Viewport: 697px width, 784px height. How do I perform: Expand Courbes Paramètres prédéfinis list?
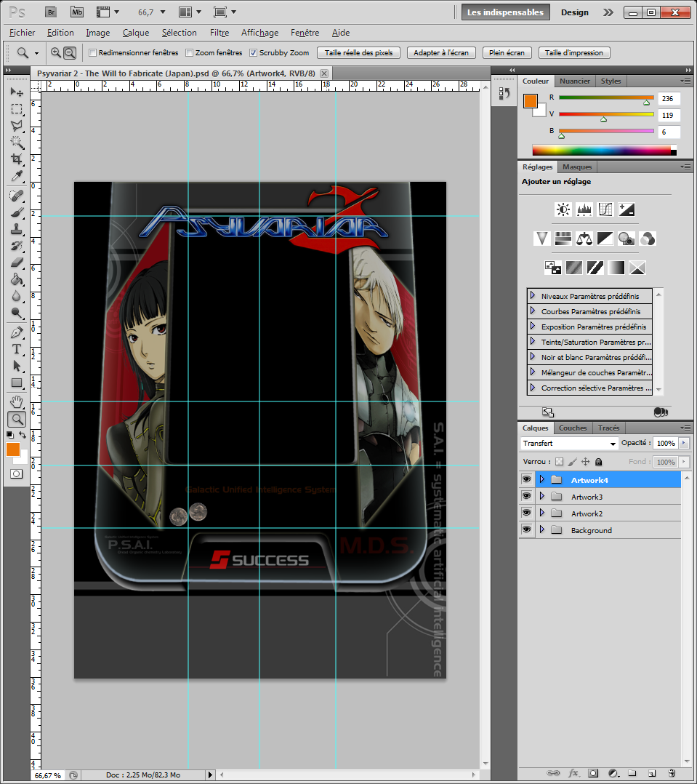point(533,311)
